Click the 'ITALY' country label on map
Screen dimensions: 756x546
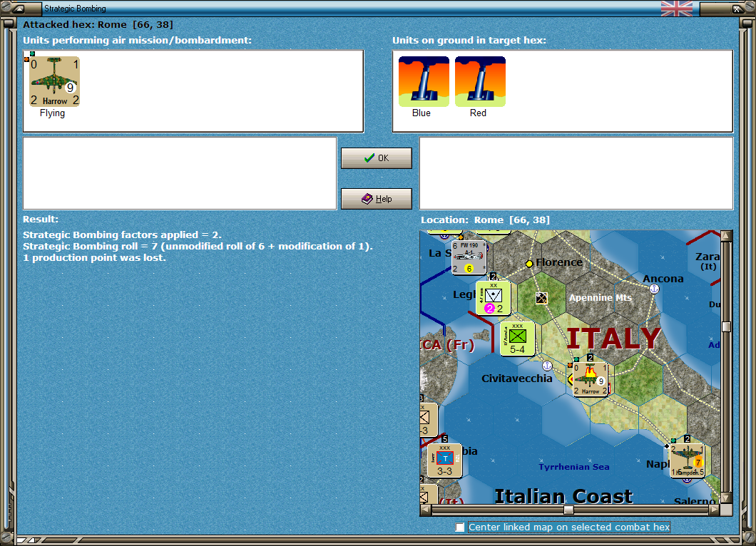pos(613,339)
